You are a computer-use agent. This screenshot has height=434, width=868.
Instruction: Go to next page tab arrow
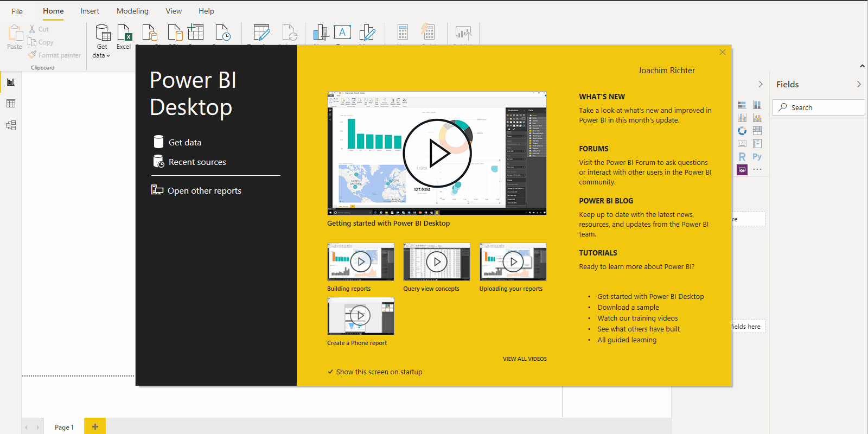(x=37, y=427)
